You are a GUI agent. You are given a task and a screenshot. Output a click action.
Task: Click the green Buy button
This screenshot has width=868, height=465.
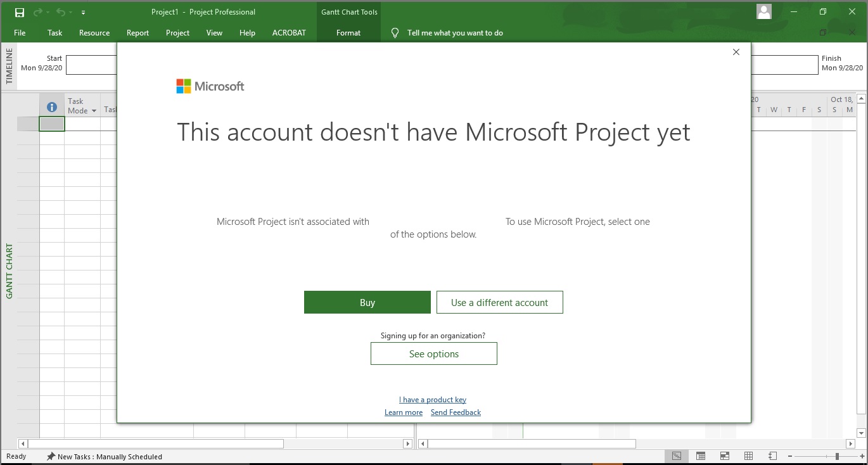pyautogui.click(x=367, y=302)
